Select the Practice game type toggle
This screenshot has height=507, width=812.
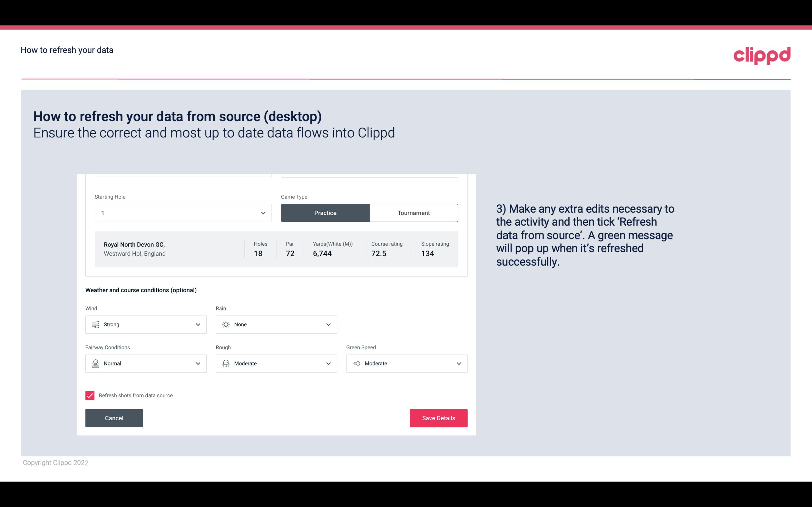[x=325, y=213]
